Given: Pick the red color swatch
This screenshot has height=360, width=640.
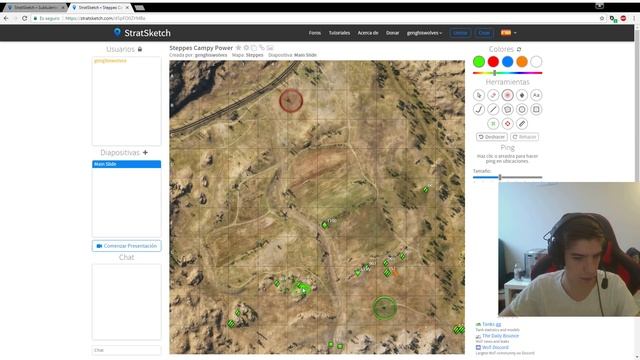Looking at the screenshot, I should pyautogui.click(x=493, y=62).
